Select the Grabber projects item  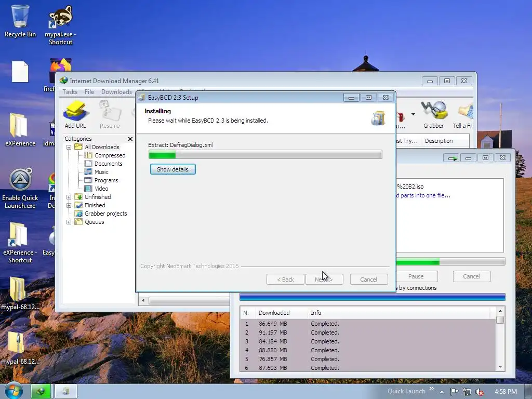pos(105,214)
